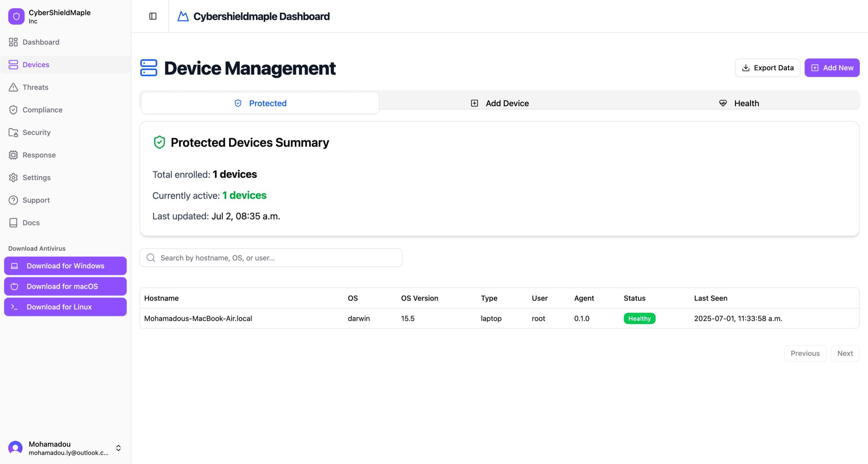Expand the Mohamadou account switcher chevron

point(118,448)
